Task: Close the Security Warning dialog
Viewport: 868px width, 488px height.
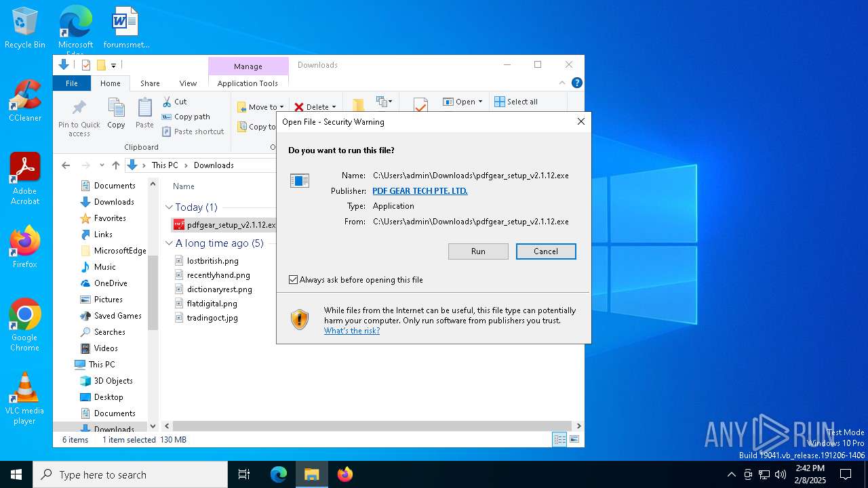Action: [580, 122]
